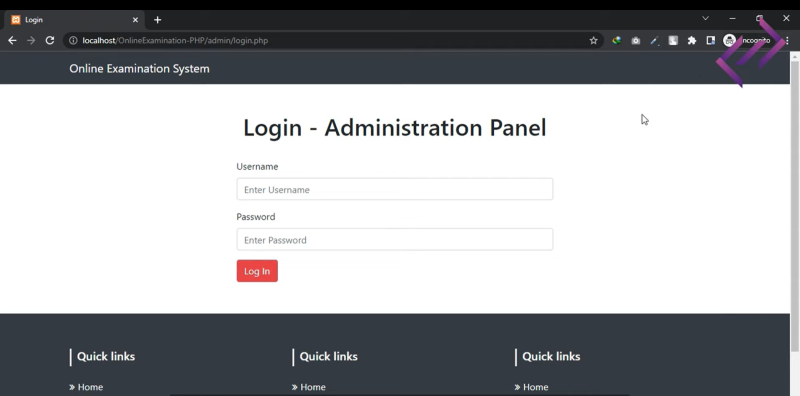Open the Extensions puzzle-piece menu

click(692, 40)
